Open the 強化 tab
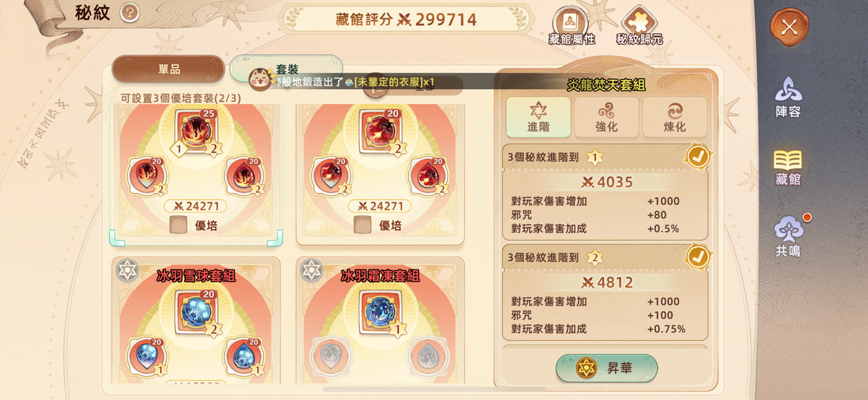The width and height of the screenshot is (868, 400). 606,117
